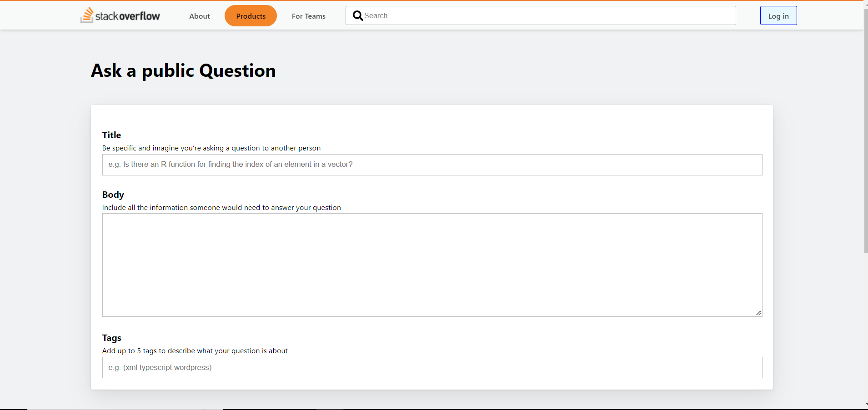The width and height of the screenshot is (868, 410).
Task: Focus the top Search box
Action: pos(546,16)
